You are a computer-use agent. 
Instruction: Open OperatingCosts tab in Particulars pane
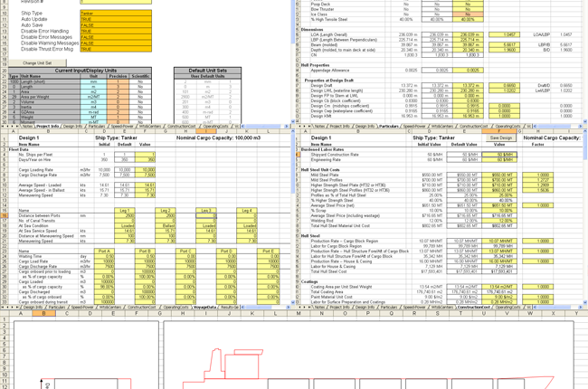click(x=507, y=127)
